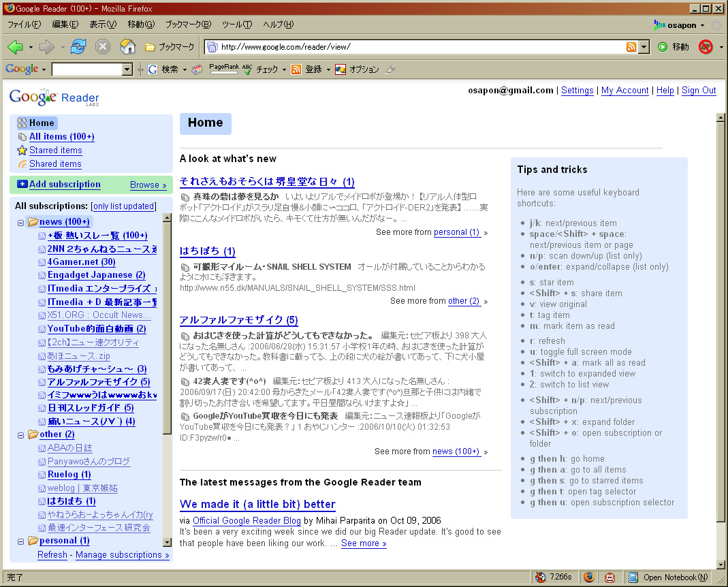Viewport: 728px width, 587px height.
Task: Open the Engadget Japanese (2) feed
Action: 97,275
